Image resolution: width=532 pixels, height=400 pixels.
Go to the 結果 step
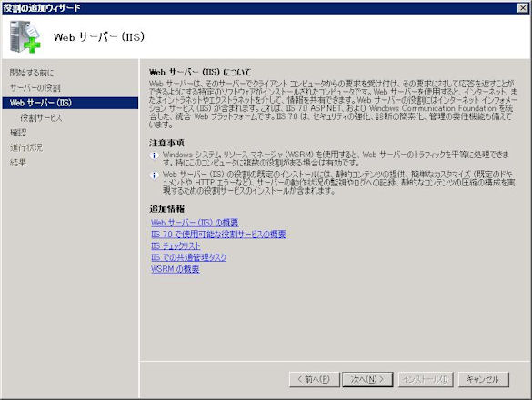point(18,163)
